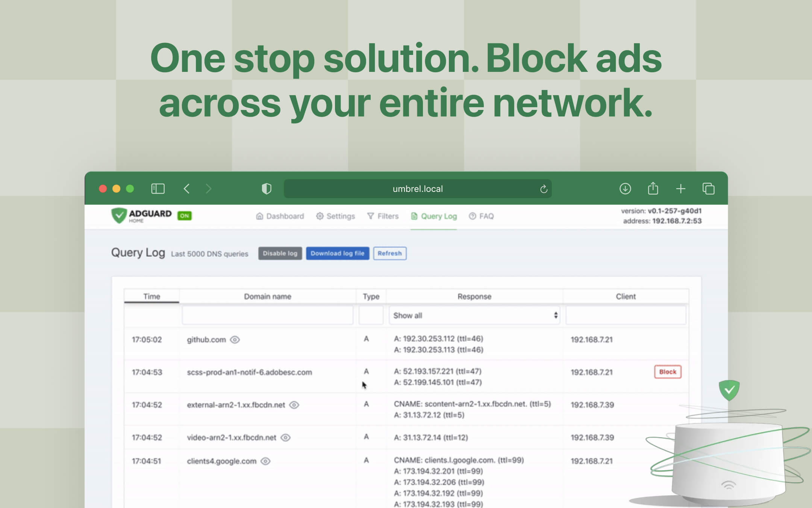Toggle the browser sidebar icon

[x=158, y=189]
